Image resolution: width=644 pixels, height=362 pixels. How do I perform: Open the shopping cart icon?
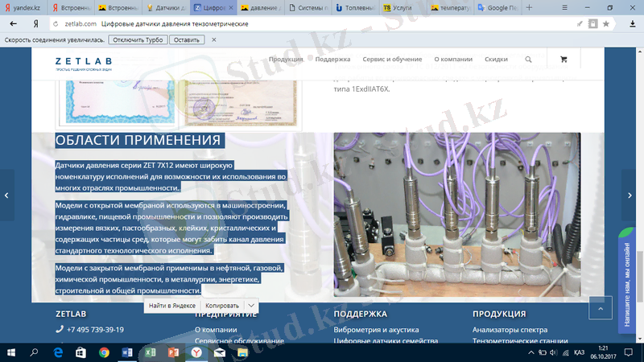563,60
